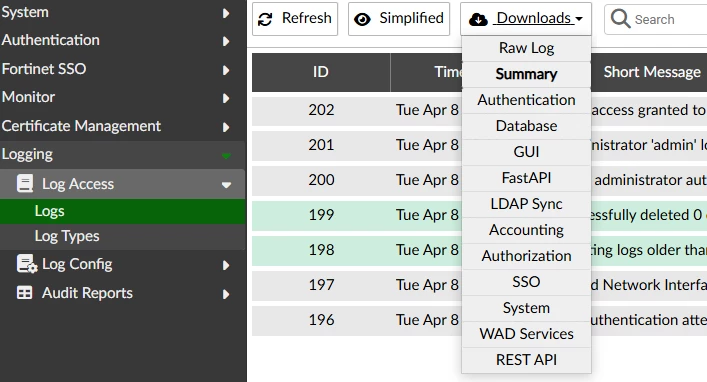The height and width of the screenshot is (382, 707).
Task: Choose REST API download option
Action: [526, 360]
